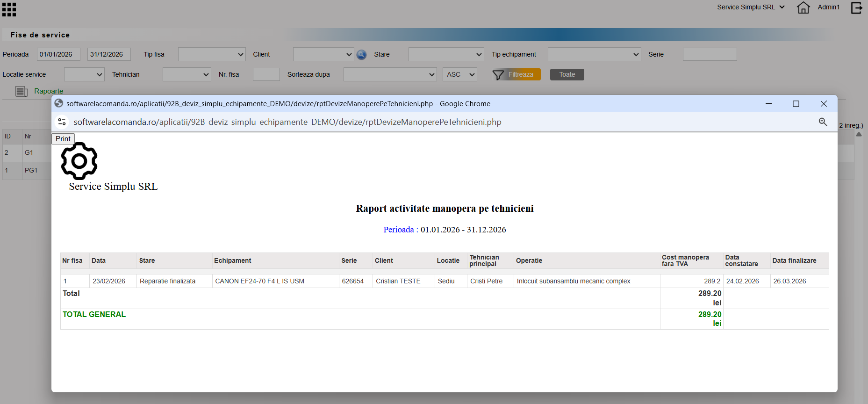
Task: Click the logout icon next to Admin1
Action: pyautogui.click(x=856, y=7)
